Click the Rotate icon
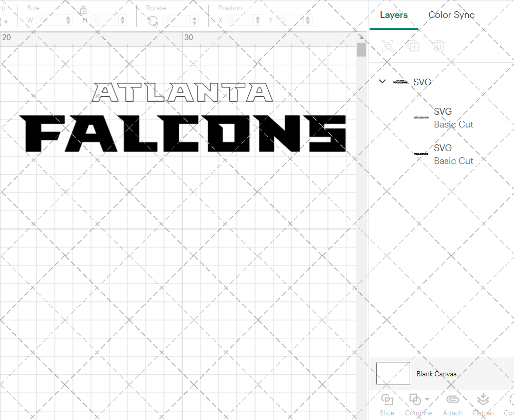Viewport: 514px width, 420px height. 153,21
